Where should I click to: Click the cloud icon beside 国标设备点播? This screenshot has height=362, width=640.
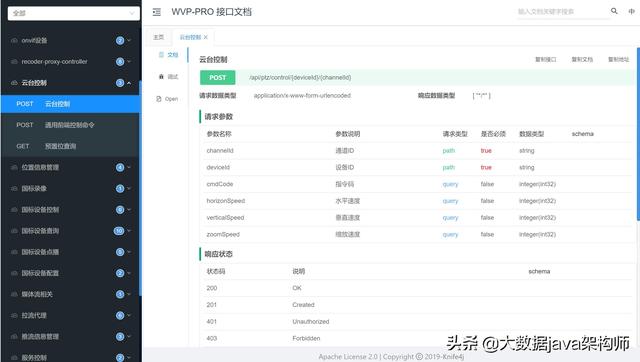click(x=14, y=252)
